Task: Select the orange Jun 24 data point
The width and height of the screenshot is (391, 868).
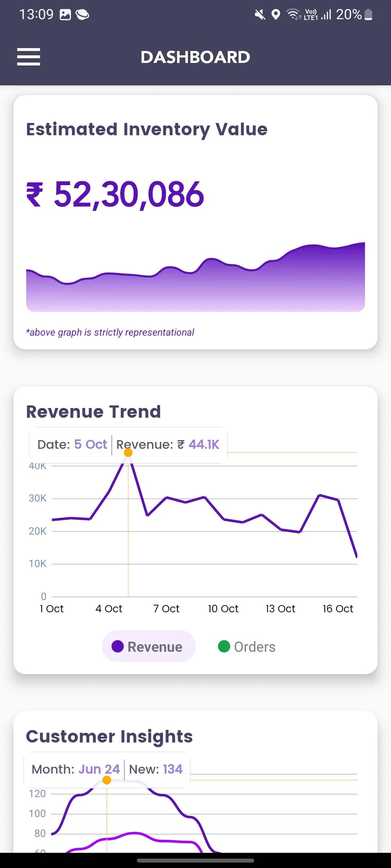Action: [107, 780]
